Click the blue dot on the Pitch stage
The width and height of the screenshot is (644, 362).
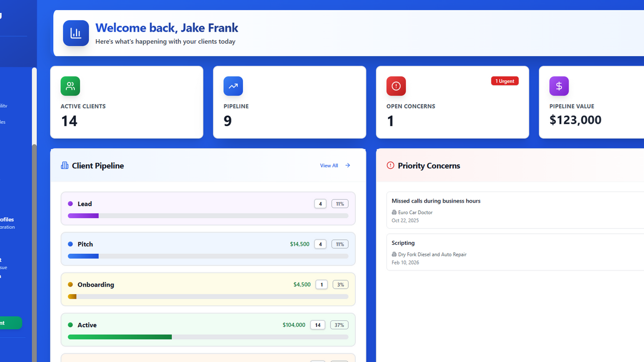(70, 244)
